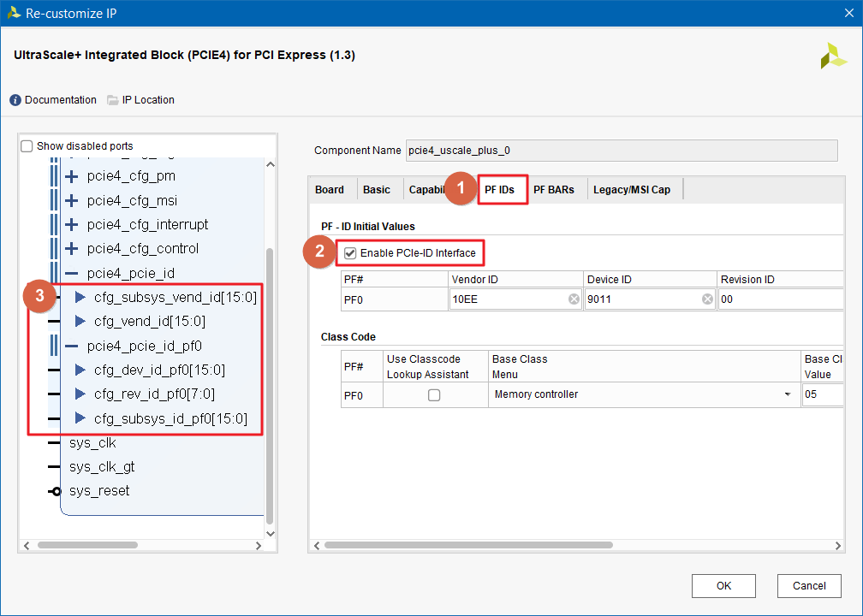Clear the Device ID field with its X icon
Screen dimensions: 863x616
click(x=708, y=299)
